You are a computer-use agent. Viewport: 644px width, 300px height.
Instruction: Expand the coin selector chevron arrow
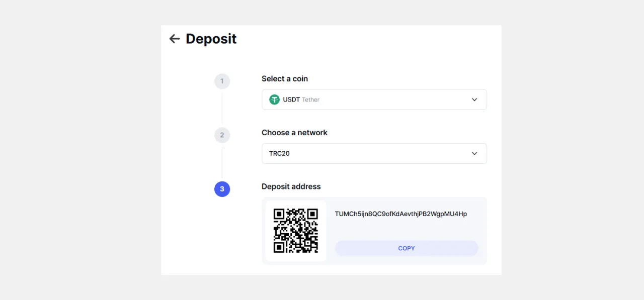pyautogui.click(x=474, y=99)
